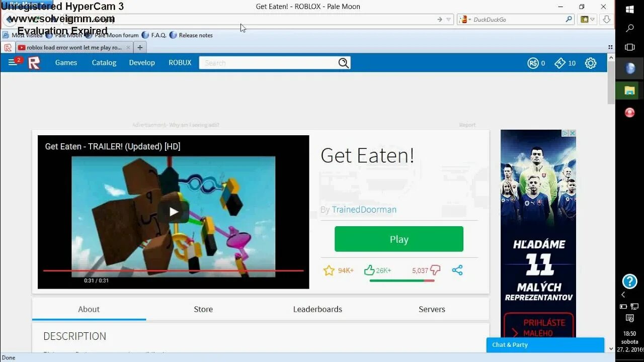Close the roblox load error tab
The image size is (644, 362).
pos(128,47)
